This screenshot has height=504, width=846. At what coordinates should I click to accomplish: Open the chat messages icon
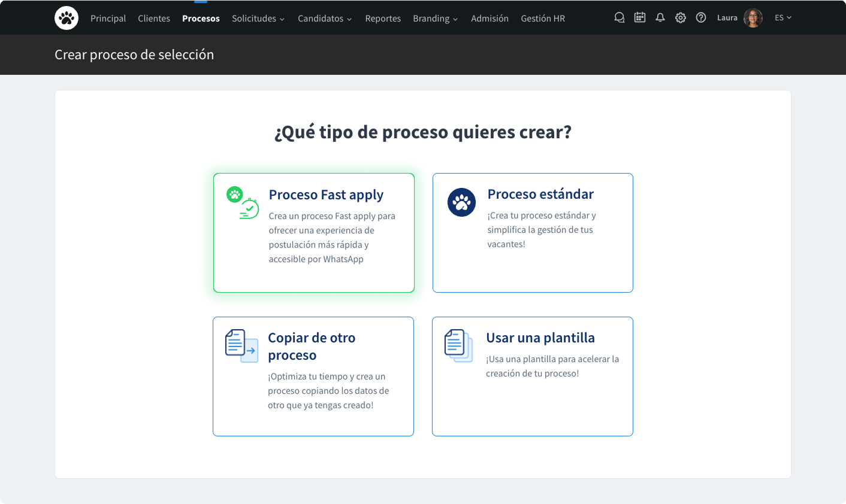(x=619, y=17)
